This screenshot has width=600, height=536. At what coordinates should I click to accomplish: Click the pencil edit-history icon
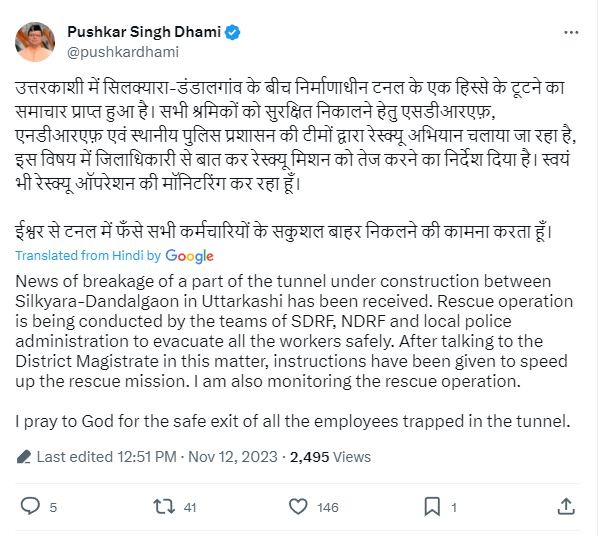pyautogui.click(x=24, y=459)
